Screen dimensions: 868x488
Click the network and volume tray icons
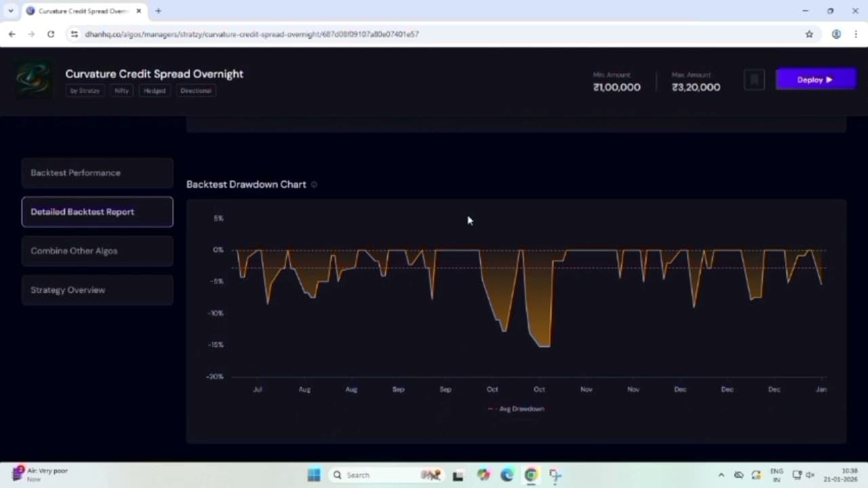(x=804, y=475)
